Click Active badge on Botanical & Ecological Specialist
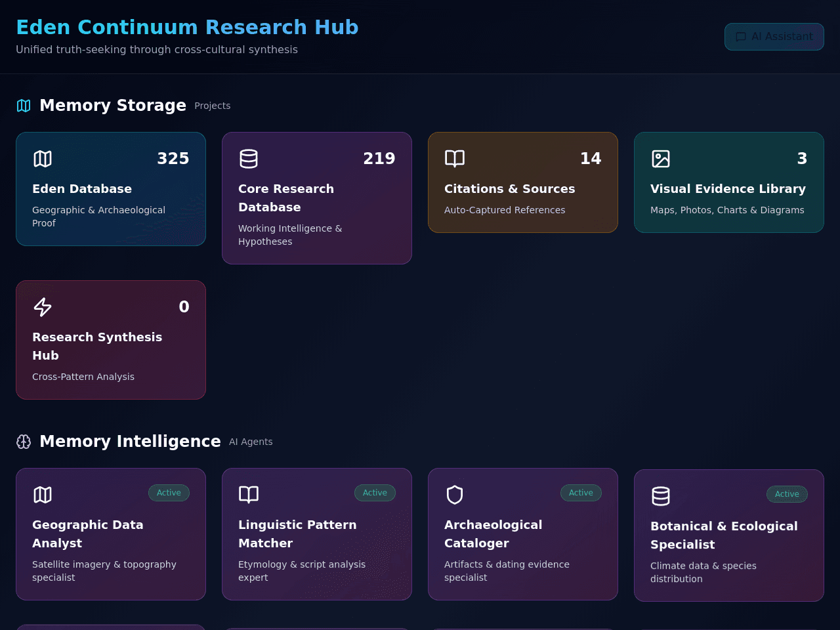Image resolution: width=840 pixels, height=630 pixels. pos(787,494)
